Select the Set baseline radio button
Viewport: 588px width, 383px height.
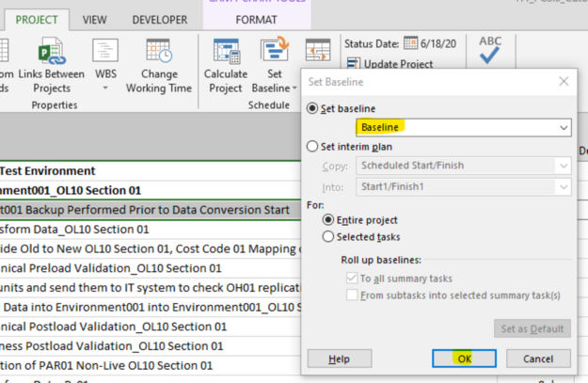312,108
